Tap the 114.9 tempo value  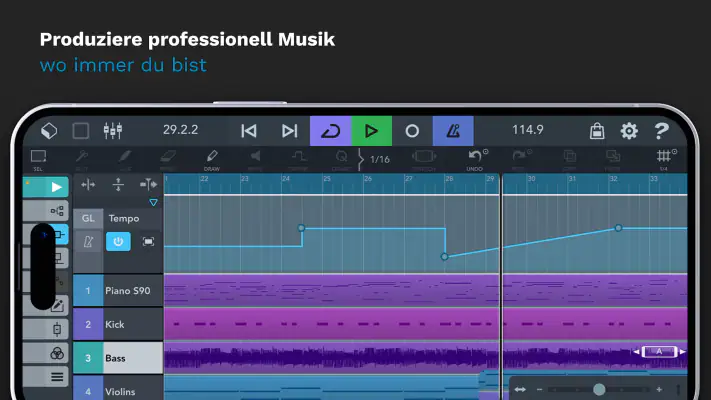point(527,130)
